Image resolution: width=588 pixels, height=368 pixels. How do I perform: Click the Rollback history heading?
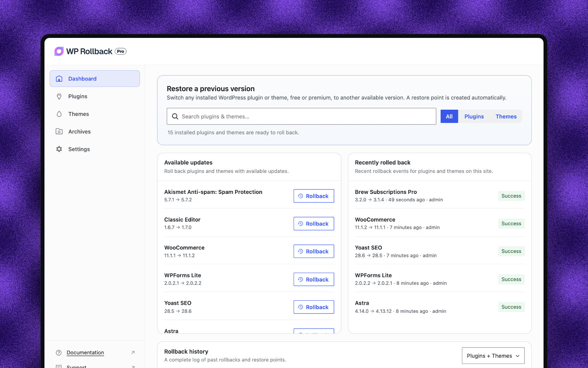pyautogui.click(x=186, y=351)
